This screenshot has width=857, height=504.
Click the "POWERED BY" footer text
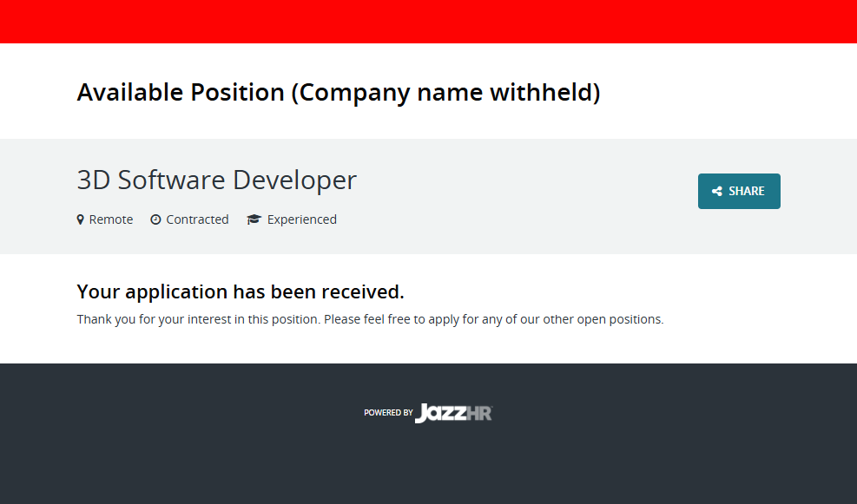tap(388, 413)
